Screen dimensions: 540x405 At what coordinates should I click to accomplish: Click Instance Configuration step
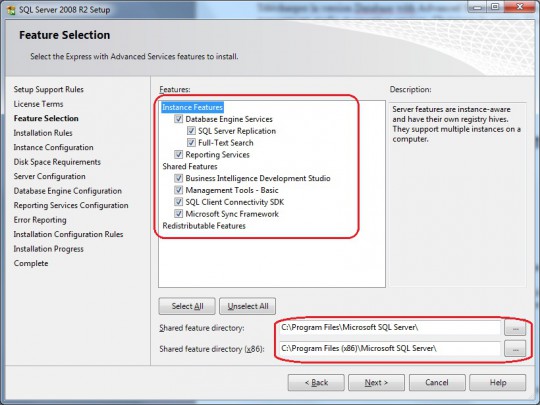(x=53, y=147)
